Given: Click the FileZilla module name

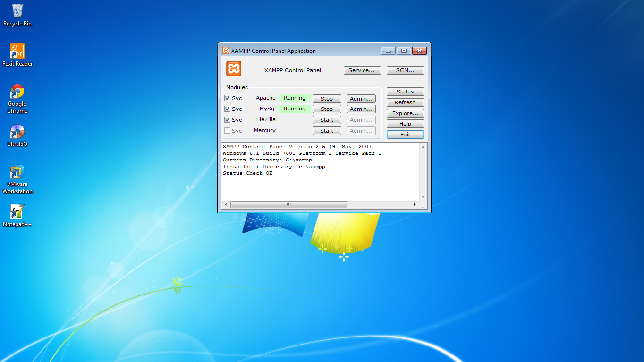Looking at the screenshot, I should point(265,119).
